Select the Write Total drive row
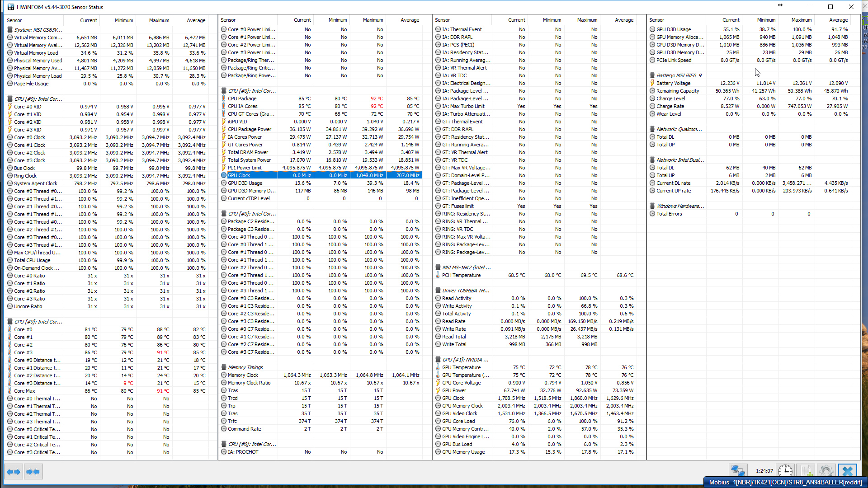Image resolution: width=868 pixels, height=488 pixels. [x=535, y=344]
